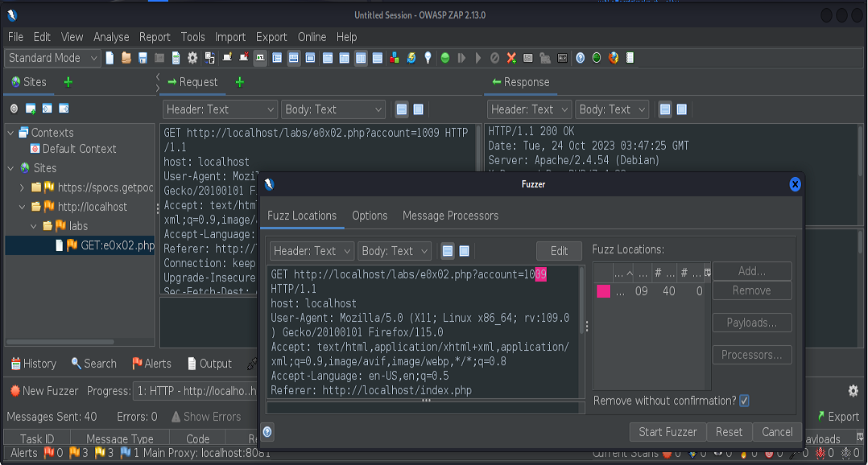Screen dimensions: 868x465
Task: Open the Analyse menu
Action: tap(111, 37)
